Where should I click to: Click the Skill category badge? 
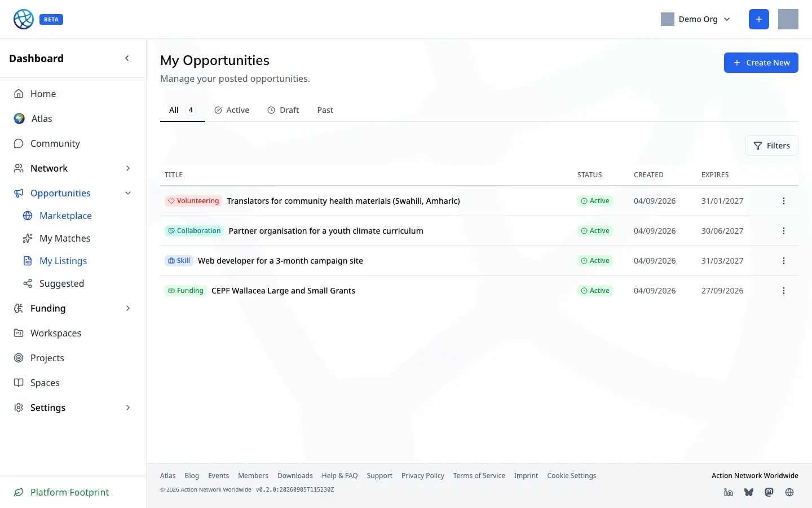[x=179, y=261]
